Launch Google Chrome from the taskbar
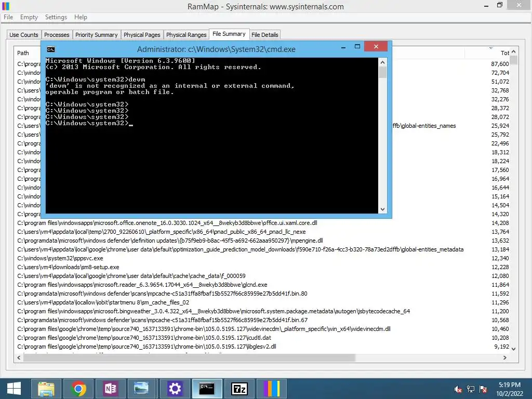The width and height of the screenshot is (532, 399). click(x=78, y=389)
